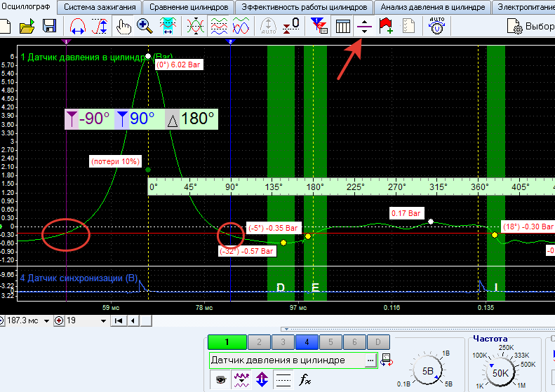Toggle channel 2 button
Screen dimensions: 555x392
pos(259,342)
